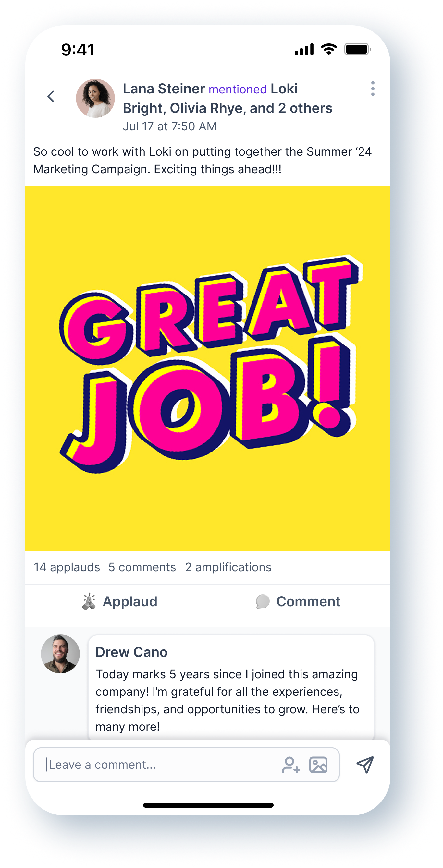Send comment with paper plane icon
This screenshot has width=443, height=868.
(x=365, y=765)
